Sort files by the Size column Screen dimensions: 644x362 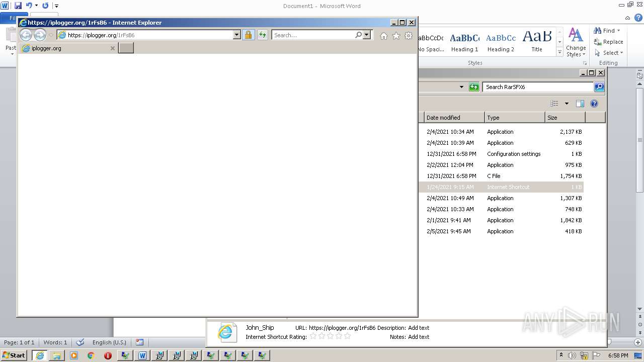point(565,118)
